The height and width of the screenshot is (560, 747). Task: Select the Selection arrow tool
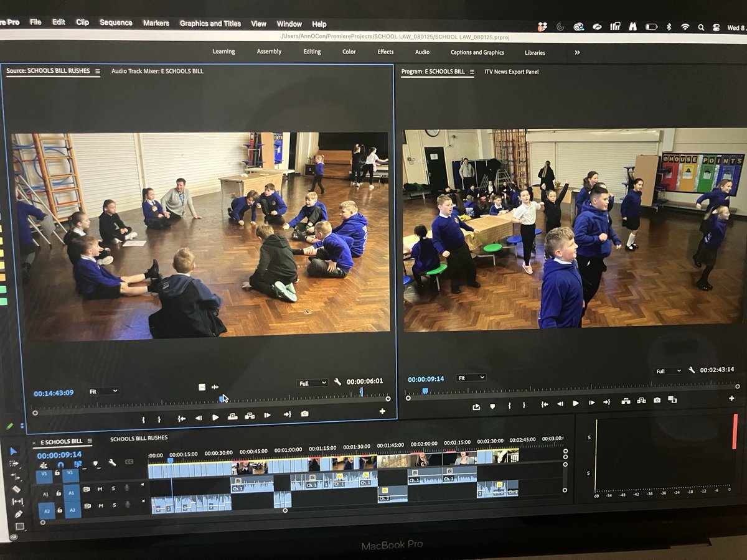point(14,451)
